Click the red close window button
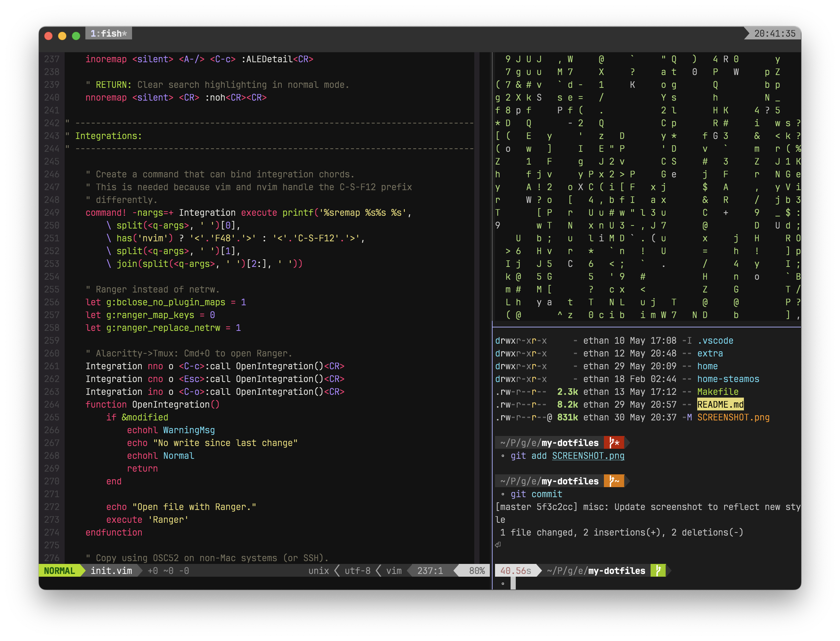Viewport: 840px width, 641px height. (x=48, y=36)
